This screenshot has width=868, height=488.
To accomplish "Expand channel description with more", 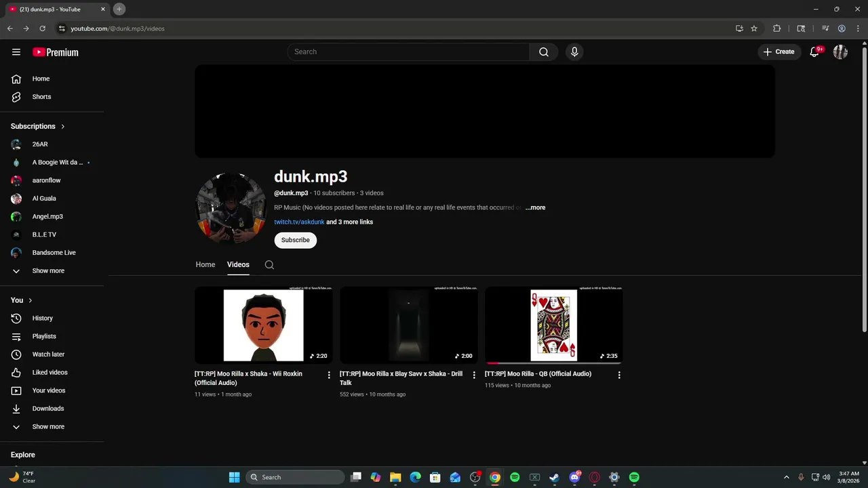I will [x=535, y=207].
